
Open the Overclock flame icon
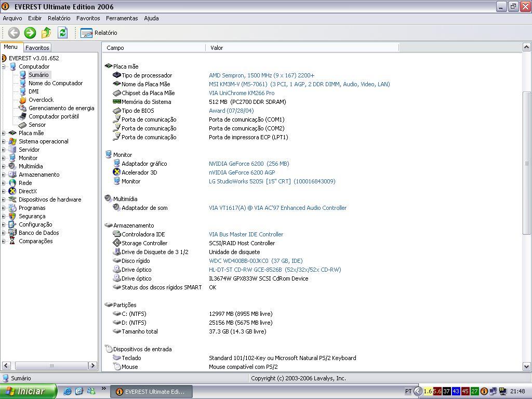coord(22,100)
